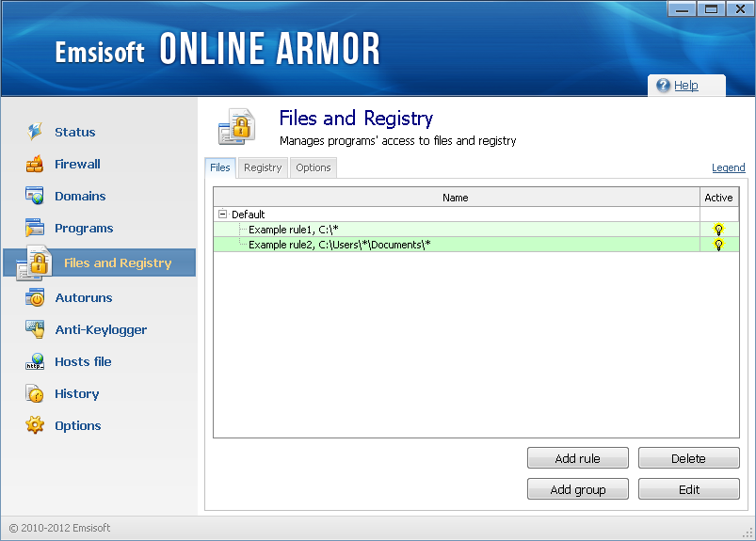Close the Online Armor window
Viewport: 756px width, 541px height.
pyautogui.click(x=740, y=9)
